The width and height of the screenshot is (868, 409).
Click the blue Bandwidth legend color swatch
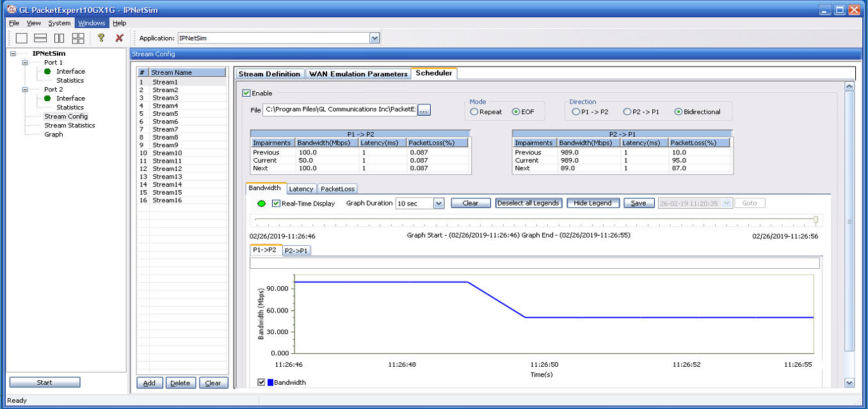click(270, 382)
